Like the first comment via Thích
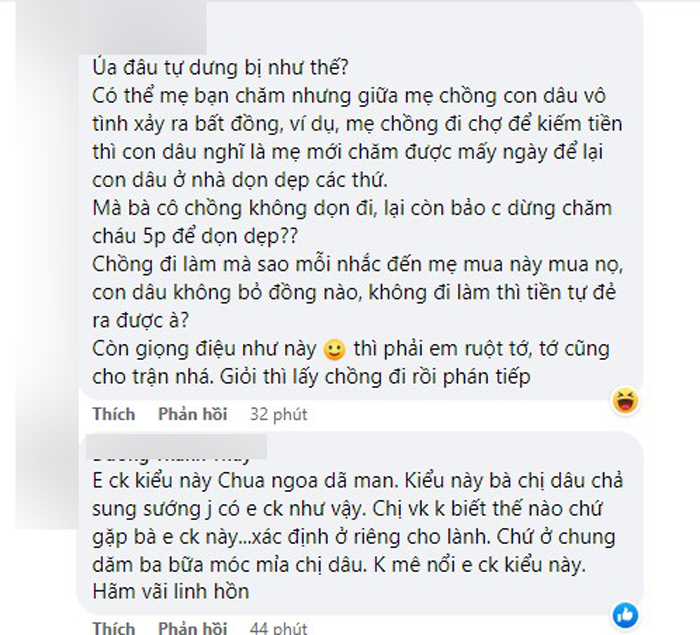This screenshot has height=635, width=700. (113, 414)
